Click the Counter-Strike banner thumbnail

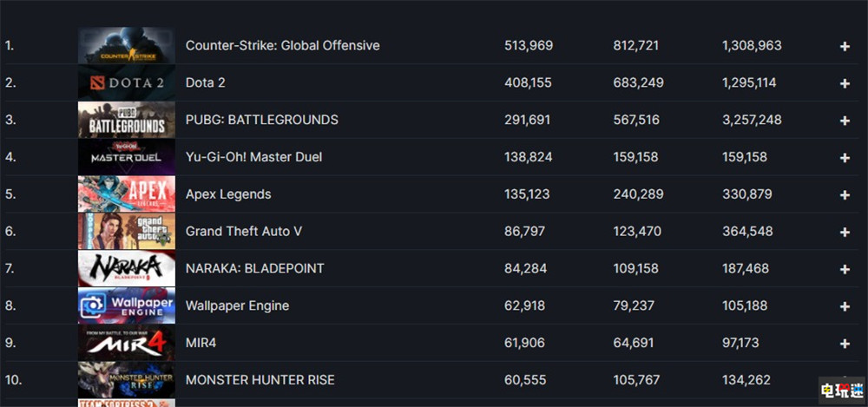(x=126, y=46)
